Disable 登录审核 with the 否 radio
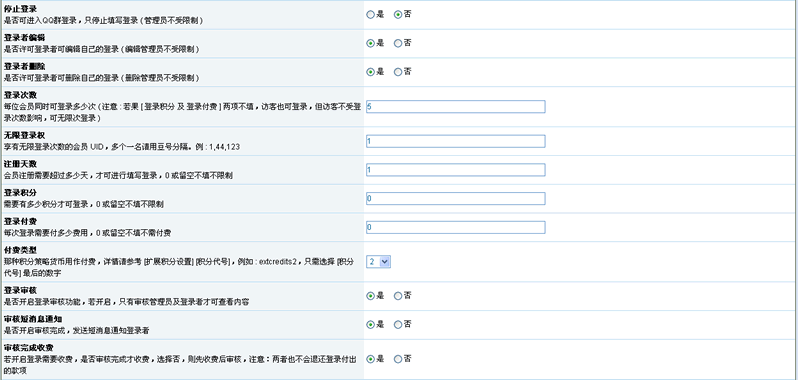798x380 pixels. [398, 296]
